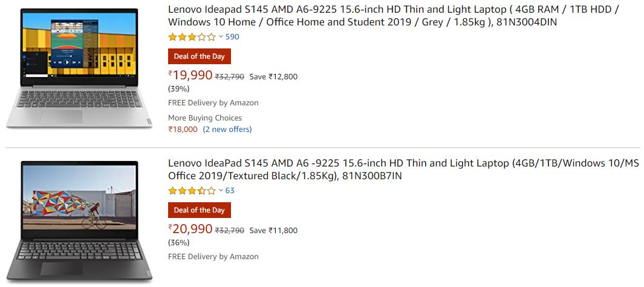
Task: Select the ₹20,990 deal price
Action: tap(190, 229)
